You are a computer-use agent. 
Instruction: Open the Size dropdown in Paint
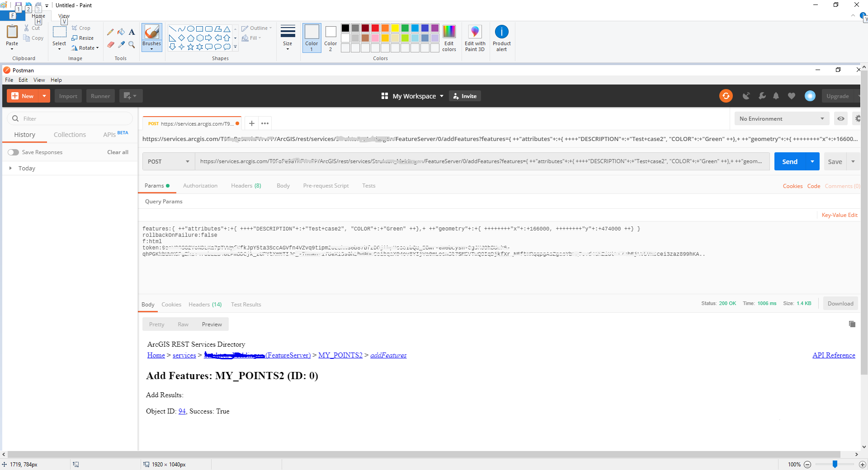click(x=288, y=38)
